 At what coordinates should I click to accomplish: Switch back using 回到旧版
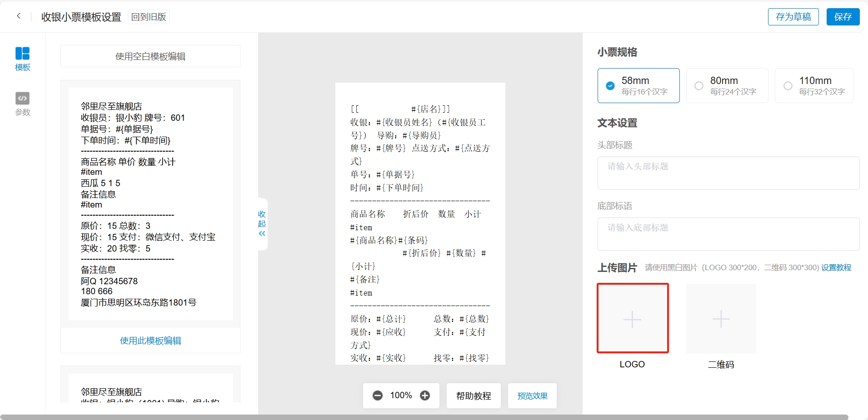(x=149, y=17)
